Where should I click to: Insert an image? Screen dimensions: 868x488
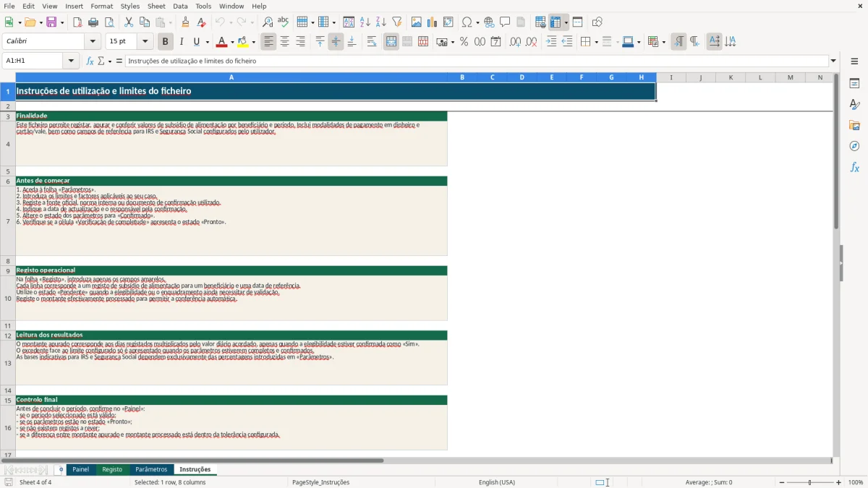coord(417,22)
